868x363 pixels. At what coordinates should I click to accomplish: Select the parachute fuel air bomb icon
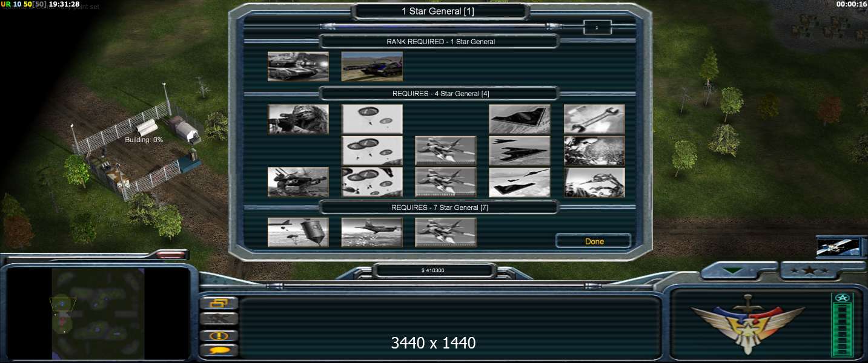pos(298,232)
